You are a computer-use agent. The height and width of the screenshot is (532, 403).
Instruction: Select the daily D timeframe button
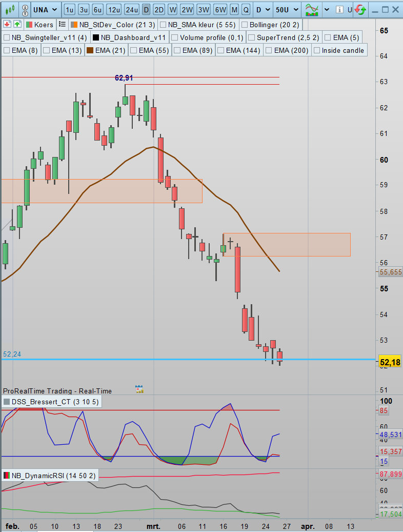point(146,10)
